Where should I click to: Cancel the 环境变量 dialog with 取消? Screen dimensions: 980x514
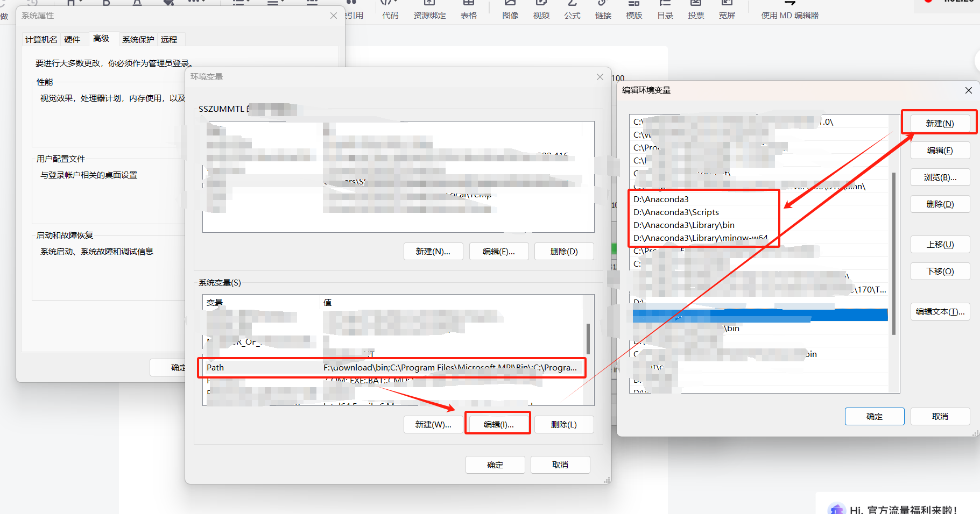[x=560, y=465]
